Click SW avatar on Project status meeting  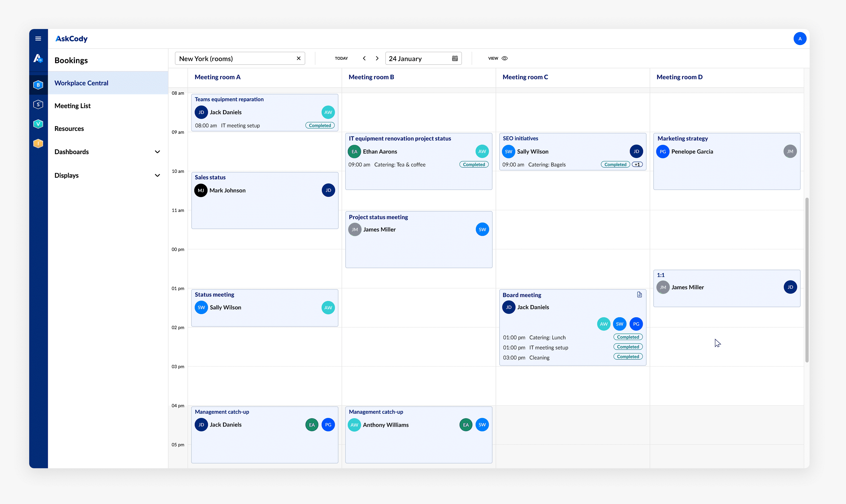[x=482, y=229]
